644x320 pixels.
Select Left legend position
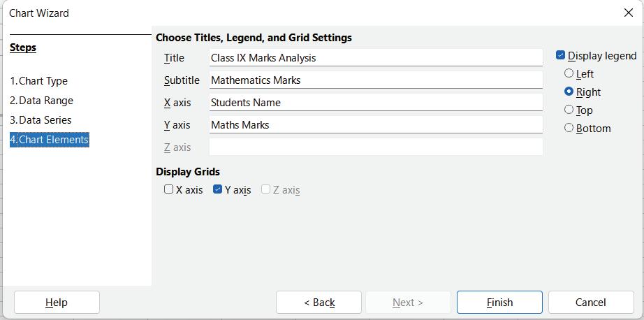tap(569, 74)
